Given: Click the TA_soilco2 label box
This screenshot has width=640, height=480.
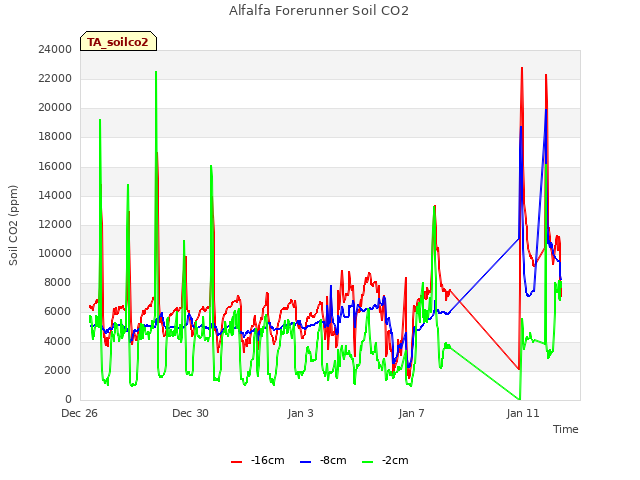Looking at the screenshot, I should pos(118,41).
